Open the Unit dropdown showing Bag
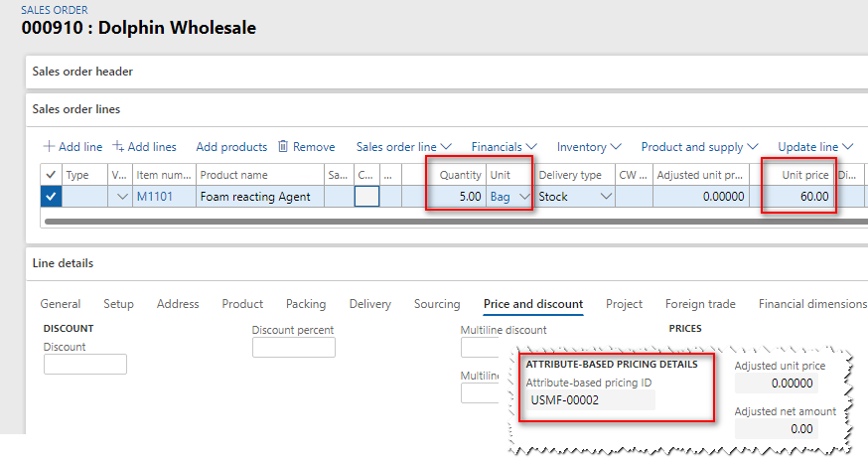 point(524,197)
